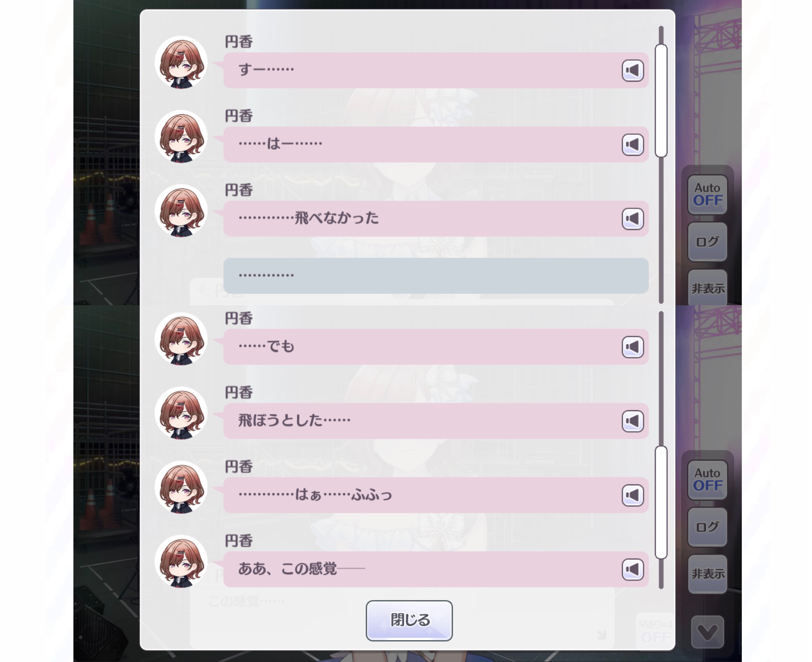Play voice for the '……はー……' line

click(633, 145)
